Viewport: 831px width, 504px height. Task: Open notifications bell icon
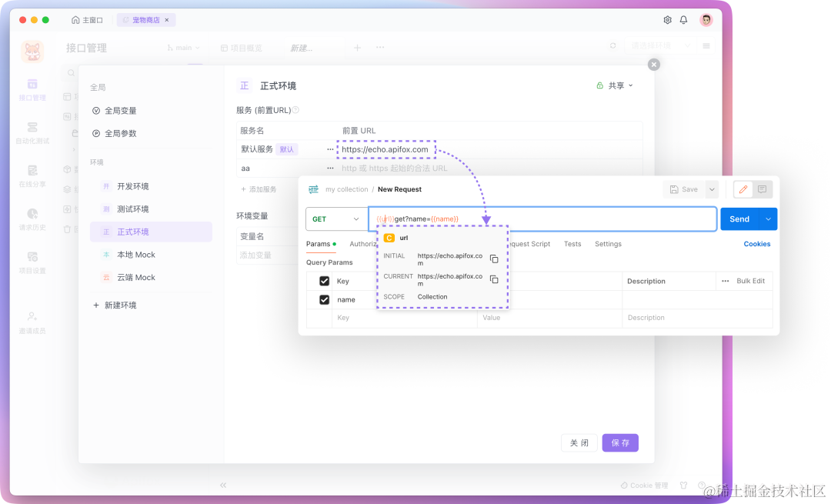(684, 20)
